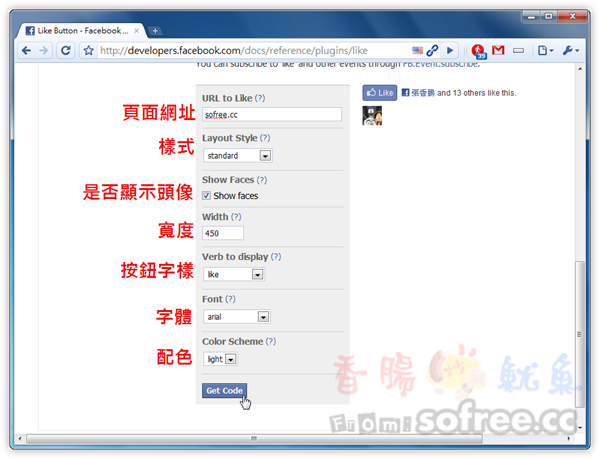
Task: Open a new browser tab
Action: click(155, 31)
